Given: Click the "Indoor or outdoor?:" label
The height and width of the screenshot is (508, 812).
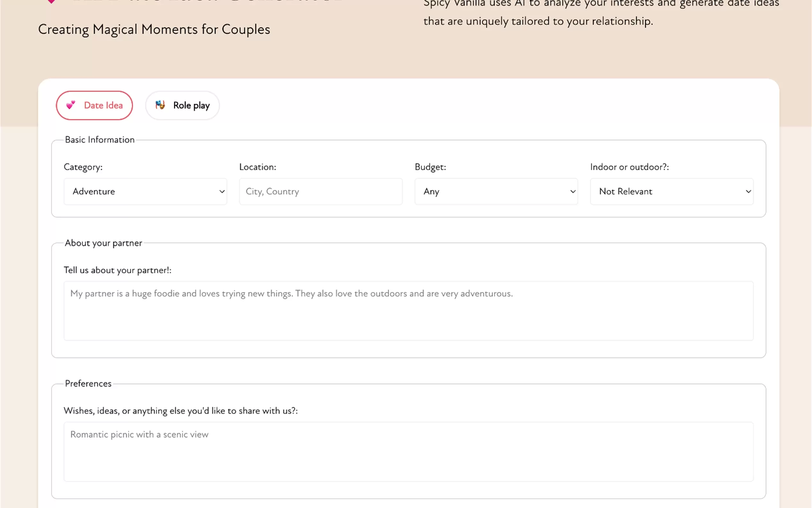Looking at the screenshot, I should 629,167.
